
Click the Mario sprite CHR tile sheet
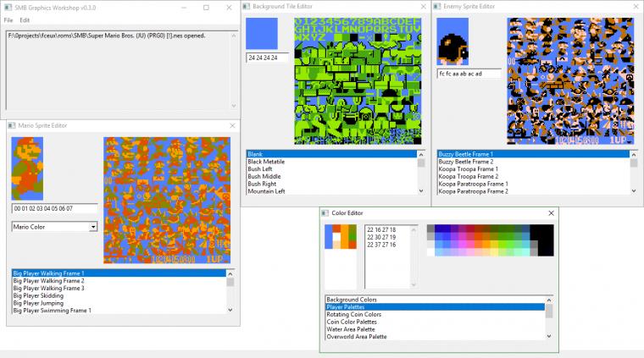coord(167,200)
